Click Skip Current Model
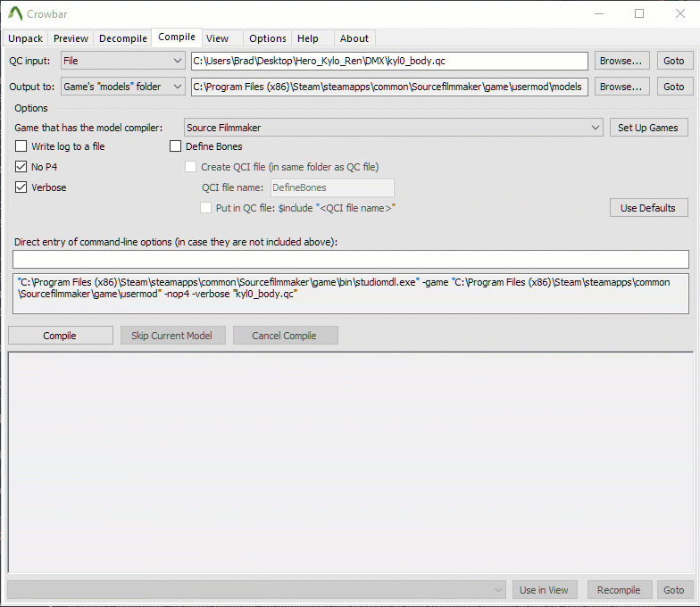Viewport: 700px width, 607px height. (x=172, y=336)
